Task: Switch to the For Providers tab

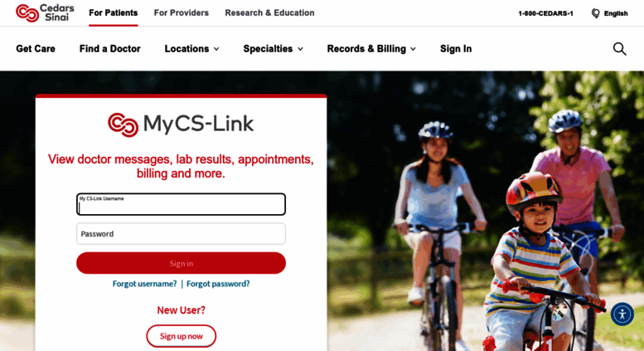Action: click(x=182, y=12)
